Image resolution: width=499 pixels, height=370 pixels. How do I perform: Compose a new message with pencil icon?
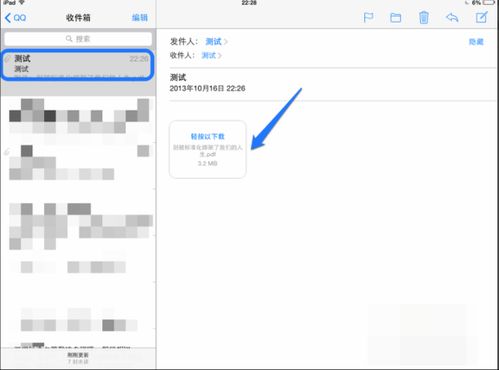coord(481,17)
